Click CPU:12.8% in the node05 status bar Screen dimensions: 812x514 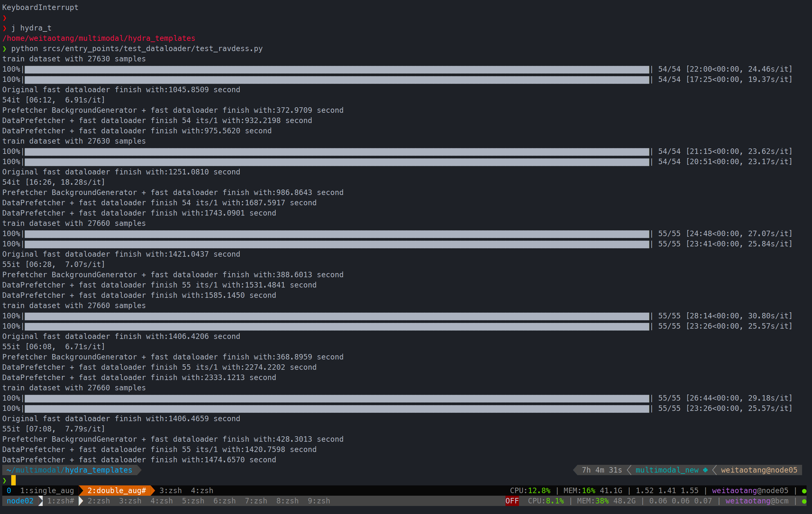(x=530, y=490)
